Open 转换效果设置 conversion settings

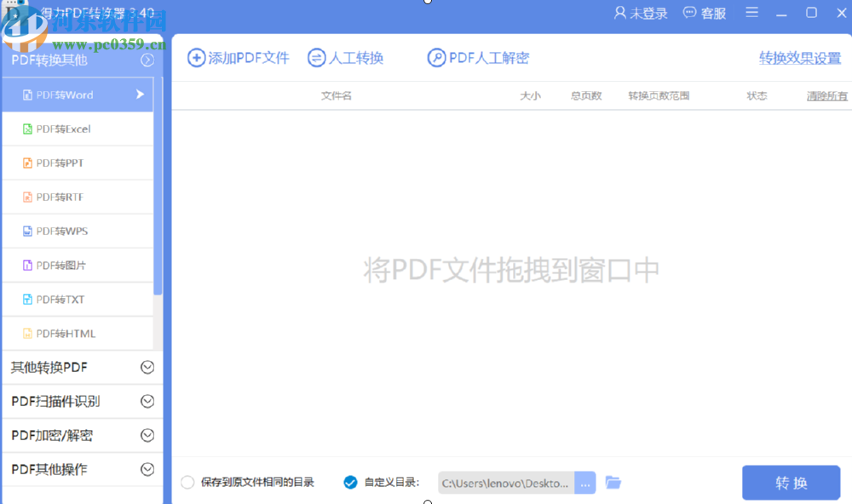[799, 58]
